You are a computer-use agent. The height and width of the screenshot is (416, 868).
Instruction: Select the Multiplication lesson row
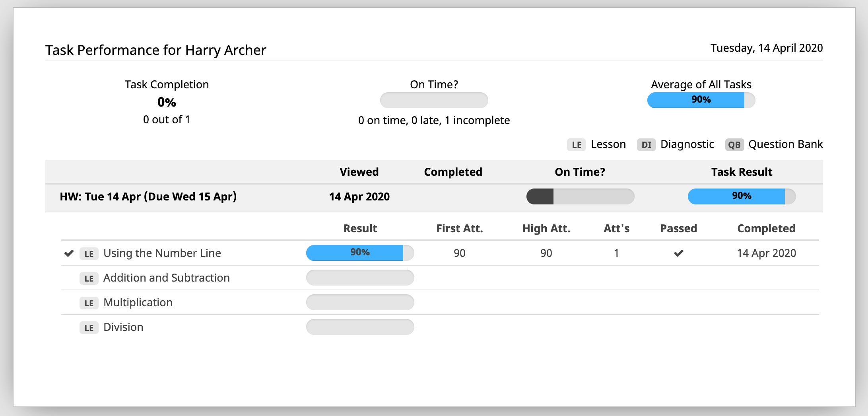click(138, 302)
